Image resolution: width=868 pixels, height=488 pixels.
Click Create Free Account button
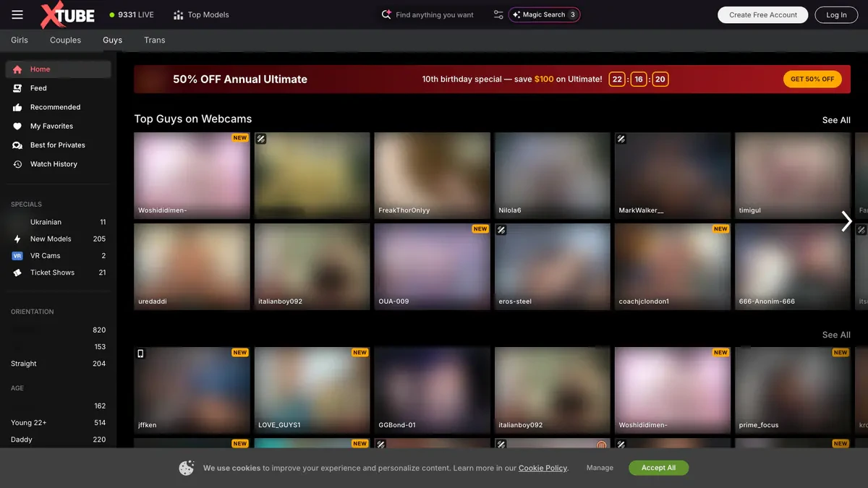[x=762, y=14]
